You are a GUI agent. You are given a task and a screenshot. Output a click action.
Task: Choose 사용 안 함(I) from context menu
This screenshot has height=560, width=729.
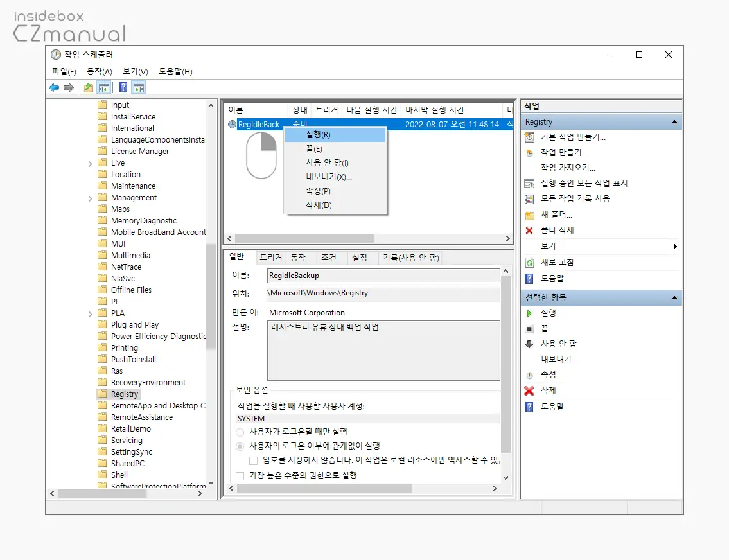335,162
